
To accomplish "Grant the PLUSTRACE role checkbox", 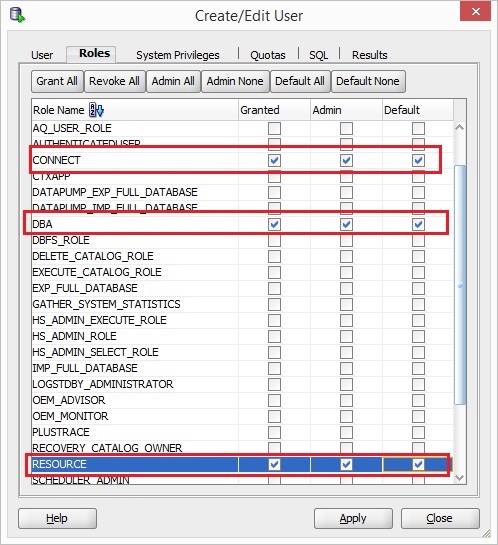I will coord(274,432).
